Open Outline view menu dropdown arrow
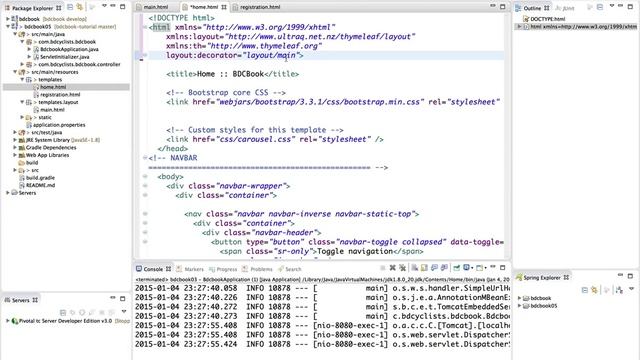Image resolution: width=640 pixels, height=360 pixels. (x=611, y=7)
